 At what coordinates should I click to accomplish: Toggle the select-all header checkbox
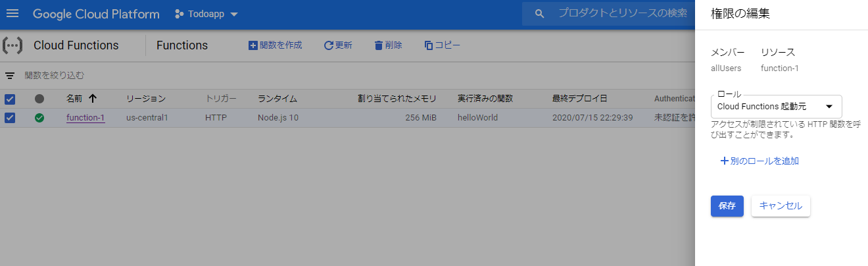10,99
